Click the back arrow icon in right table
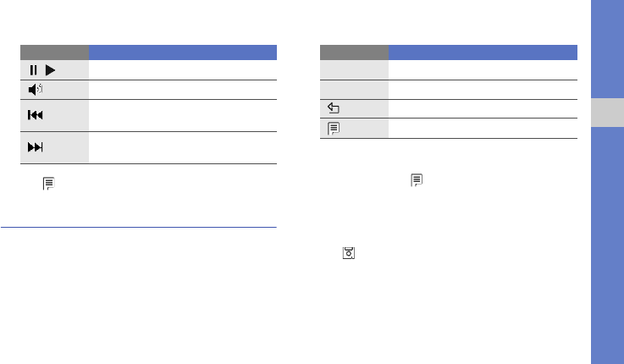The image size is (624, 364). click(x=334, y=109)
